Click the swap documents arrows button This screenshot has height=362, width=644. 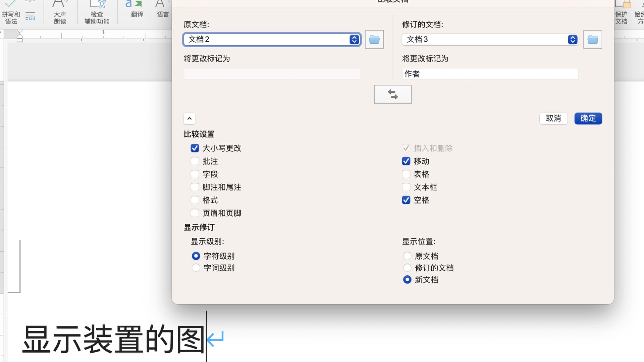[x=392, y=94]
